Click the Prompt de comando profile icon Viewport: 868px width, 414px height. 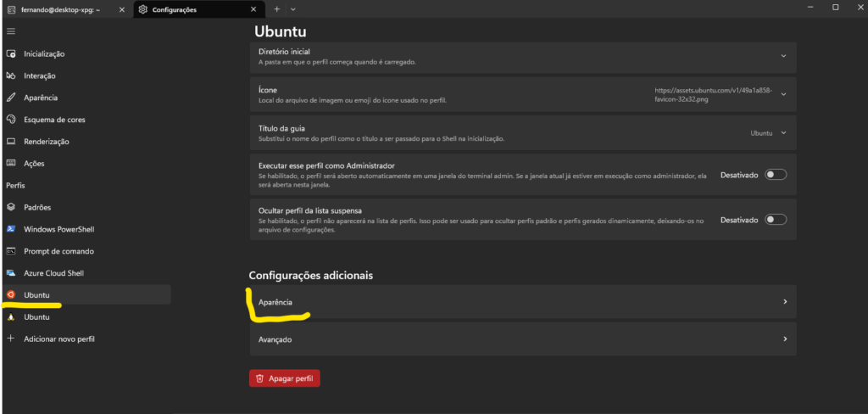point(10,251)
